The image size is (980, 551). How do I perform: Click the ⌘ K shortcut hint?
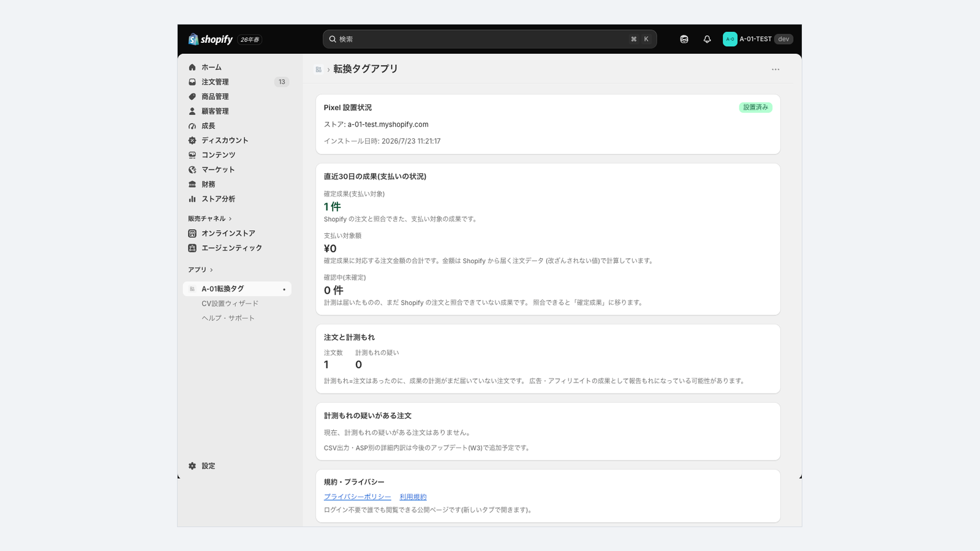639,39
